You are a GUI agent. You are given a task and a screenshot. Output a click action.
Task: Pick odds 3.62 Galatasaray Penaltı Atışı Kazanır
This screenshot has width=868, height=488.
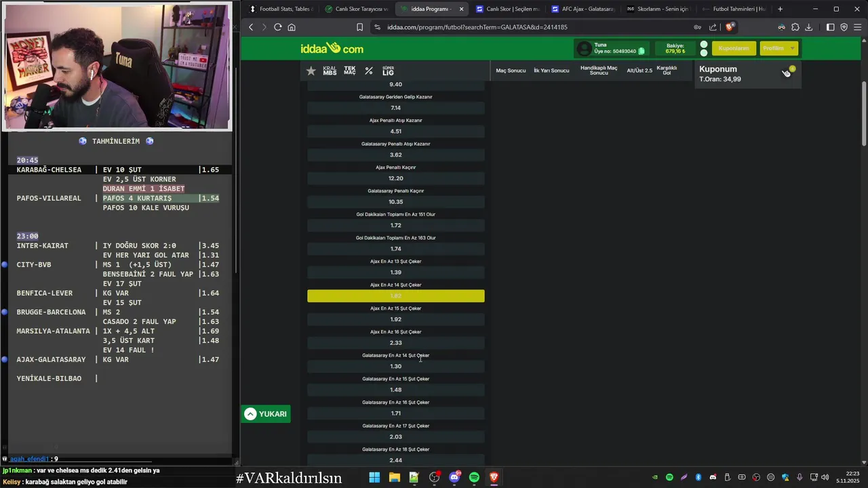[396, 155]
